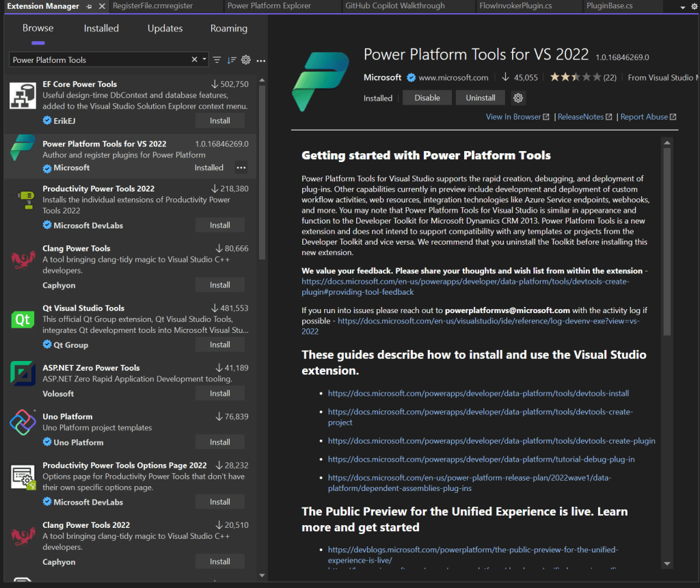Screen dimensions: 700x588
Task: Open more options for Power Platform Tools item
Action: (x=241, y=168)
